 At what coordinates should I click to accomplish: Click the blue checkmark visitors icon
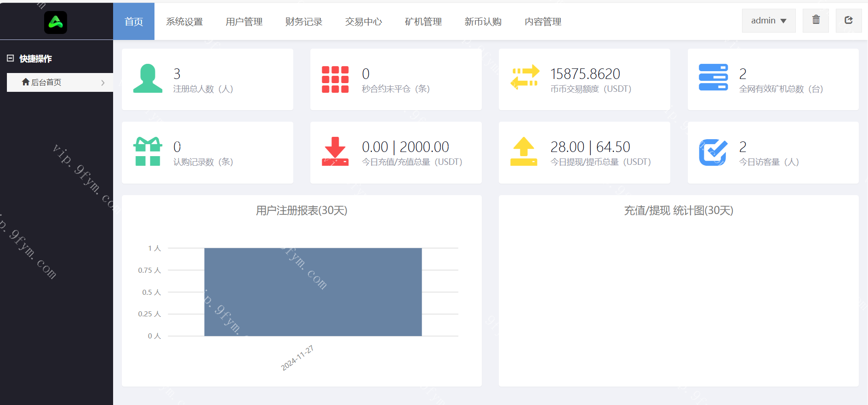[x=713, y=152]
